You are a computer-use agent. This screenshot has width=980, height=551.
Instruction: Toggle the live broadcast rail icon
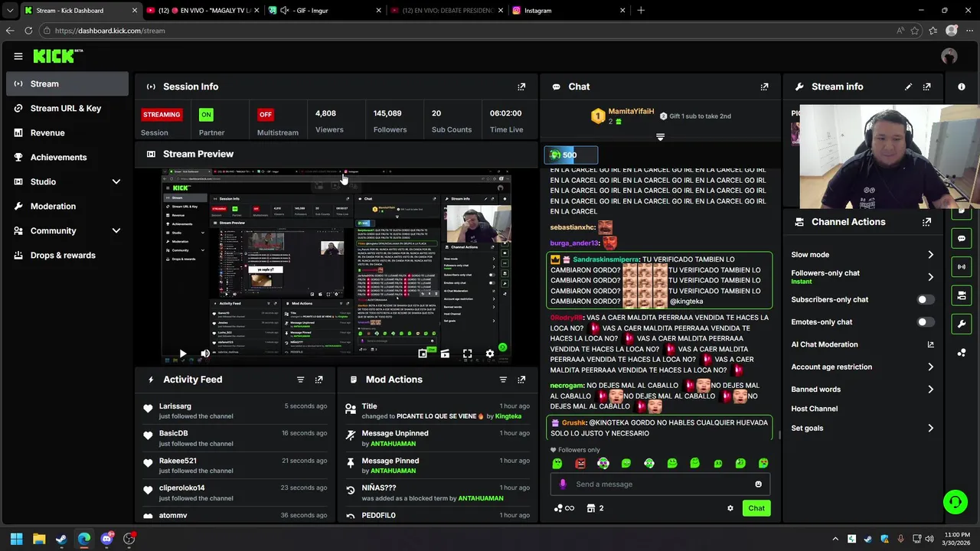962,267
